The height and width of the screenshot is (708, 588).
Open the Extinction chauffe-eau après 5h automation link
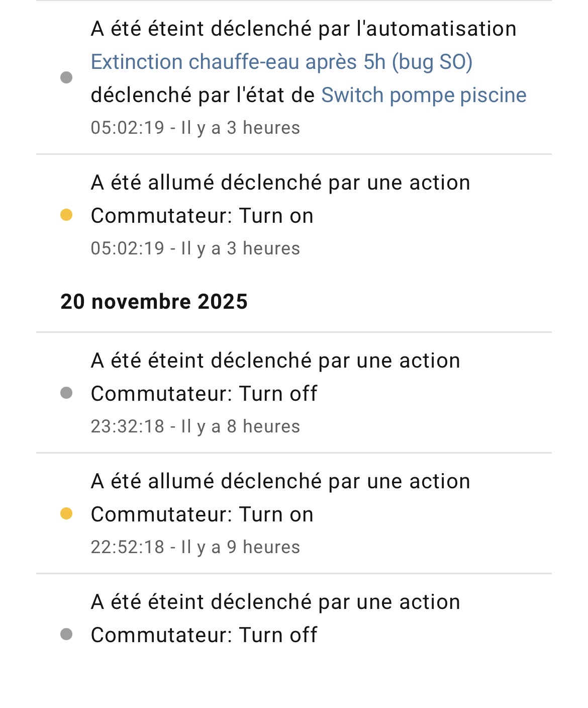[281, 62]
